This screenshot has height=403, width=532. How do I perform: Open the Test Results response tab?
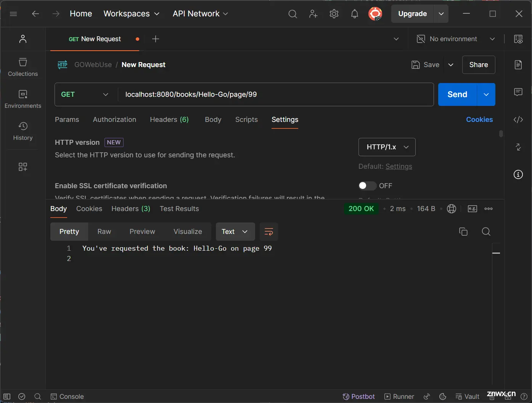pos(179,209)
